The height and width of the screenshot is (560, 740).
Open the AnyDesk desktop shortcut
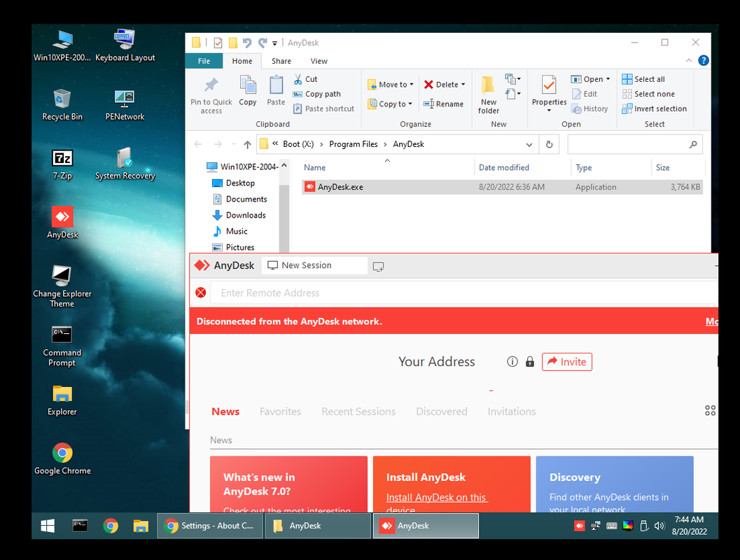62,222
